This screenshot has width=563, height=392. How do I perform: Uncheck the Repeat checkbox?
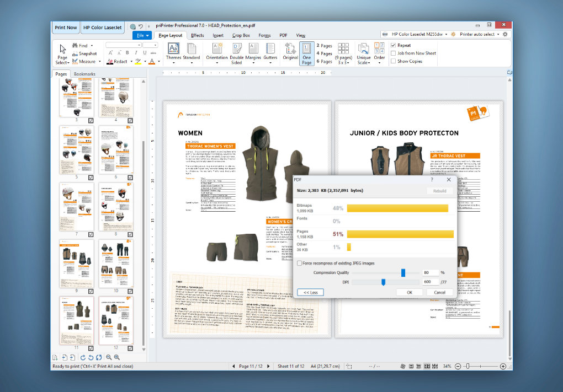click(x=393, y=45)
